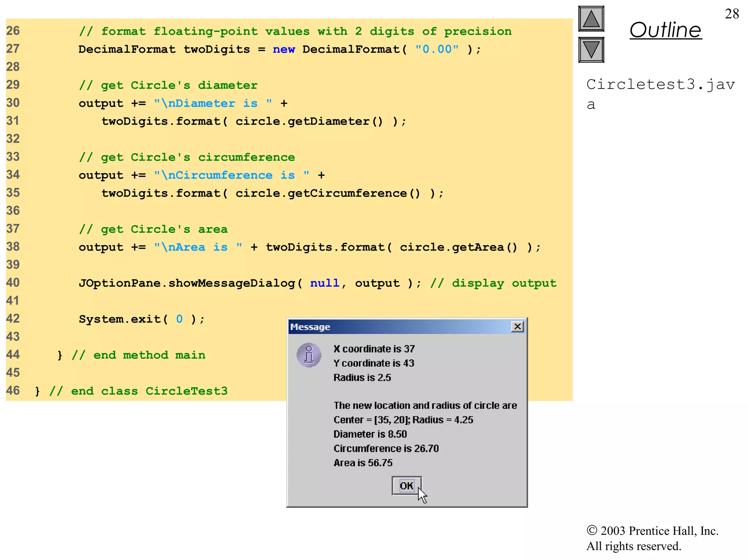Click the "Area is 56.75" result text
Viewport: 747px width, 560px height.
tap(363, 463)
